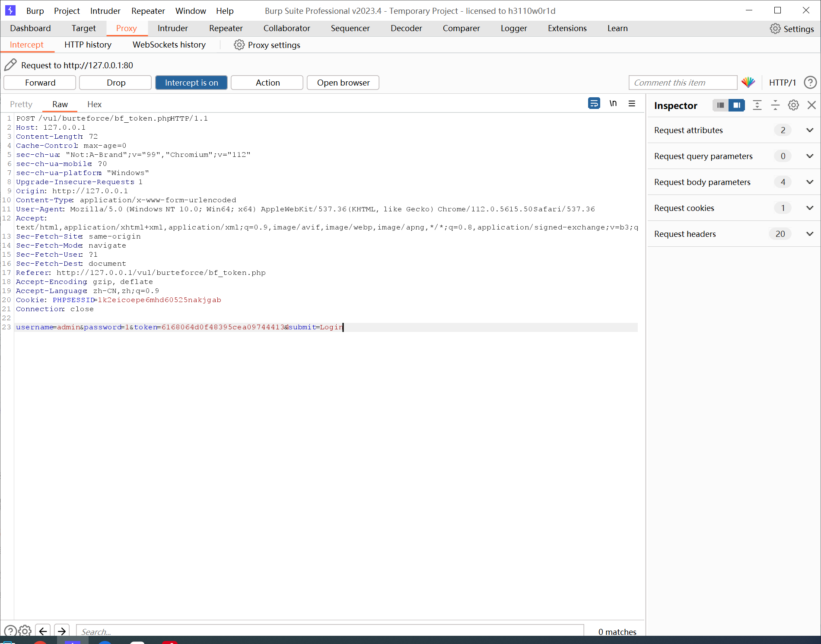Image resolution: width=821 pixels, height=644 pixels.
Task: Go to previous search match arrow
Action: coord(43,631)
